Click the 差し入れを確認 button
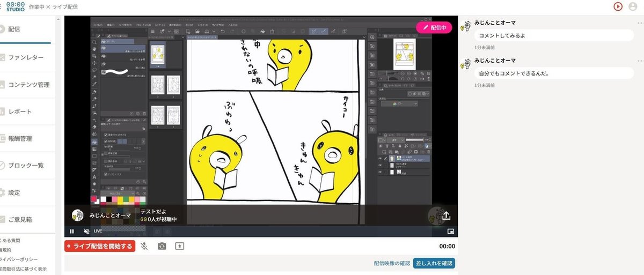The image size is (644, 275). (x=434, y=263)
